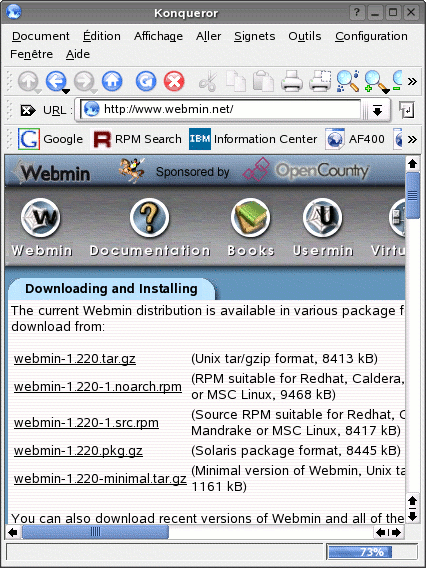Click the page load progress bar 73%

click(372, 552)
